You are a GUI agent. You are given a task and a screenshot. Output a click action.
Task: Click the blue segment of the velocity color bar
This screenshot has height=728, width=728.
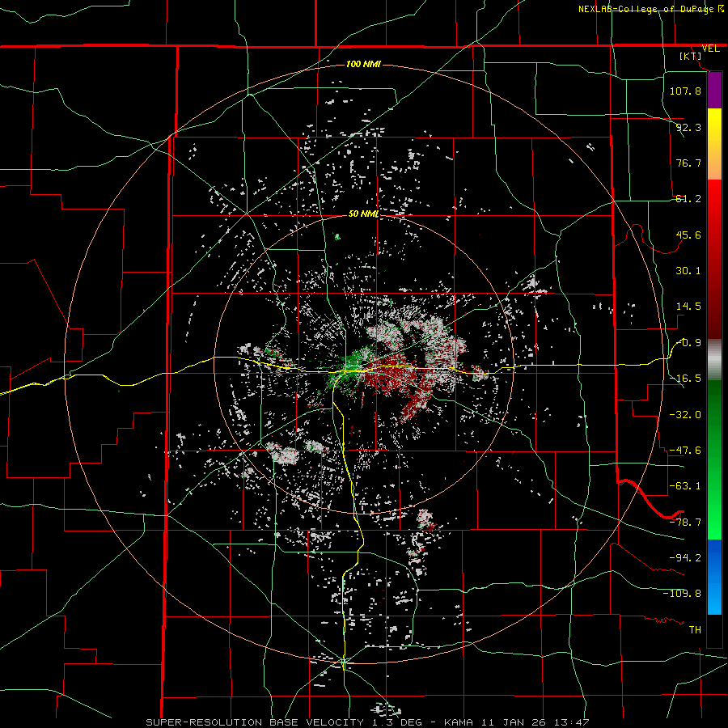pos(714,577)
